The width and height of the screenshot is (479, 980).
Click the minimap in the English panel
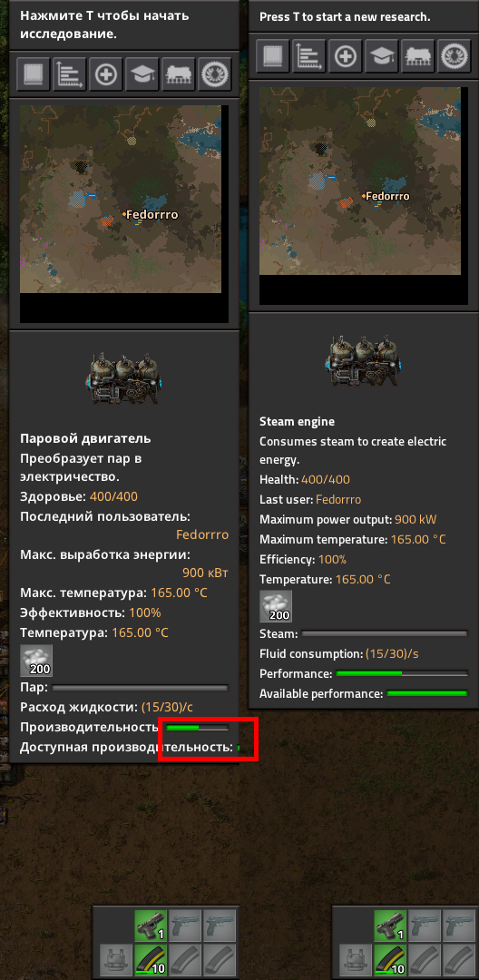click(364, 196)
